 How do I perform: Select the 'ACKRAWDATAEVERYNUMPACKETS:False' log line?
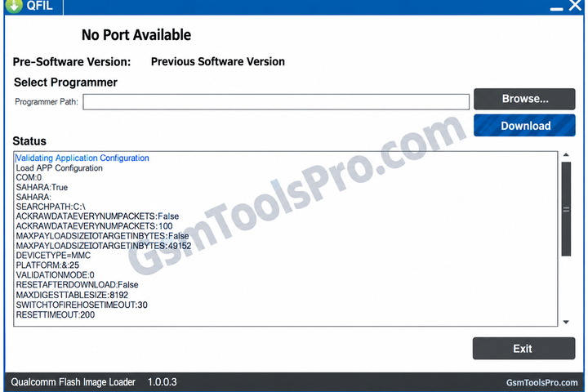97,216
